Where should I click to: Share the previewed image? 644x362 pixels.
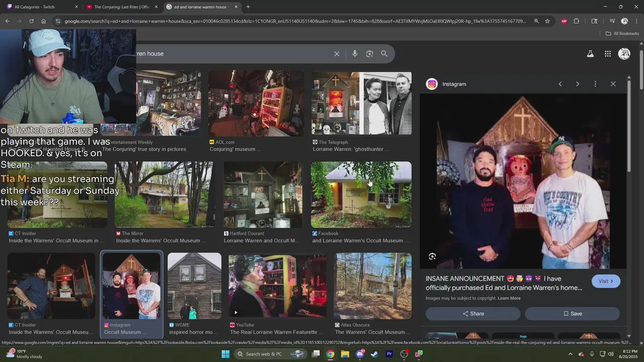pos(473,314)
